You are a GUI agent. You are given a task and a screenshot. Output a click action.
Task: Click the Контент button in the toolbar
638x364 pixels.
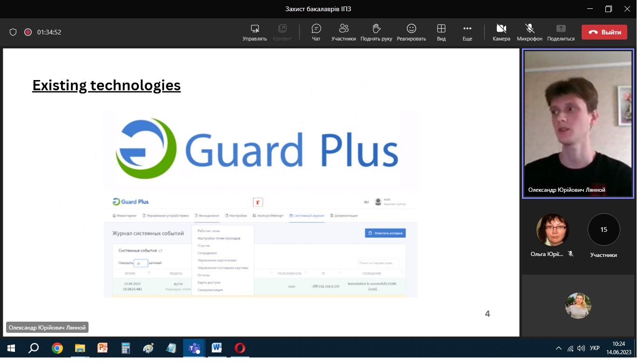tap(282, 32)
